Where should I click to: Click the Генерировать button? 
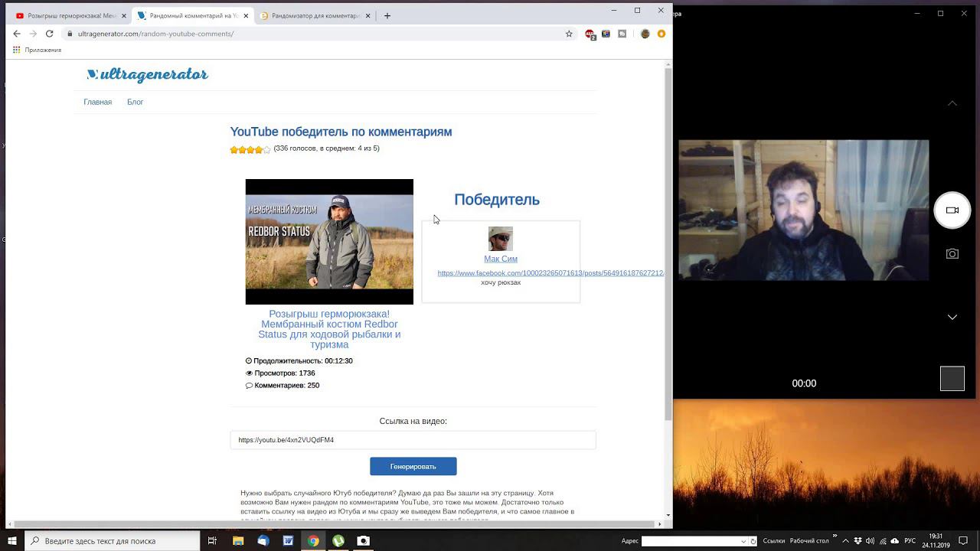tap(413, 466)
